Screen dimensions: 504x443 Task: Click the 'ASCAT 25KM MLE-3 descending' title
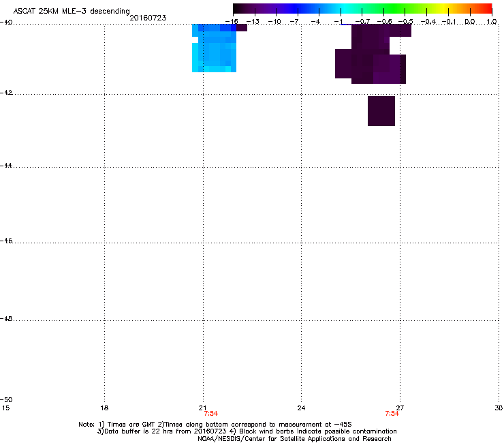(72, 11)
